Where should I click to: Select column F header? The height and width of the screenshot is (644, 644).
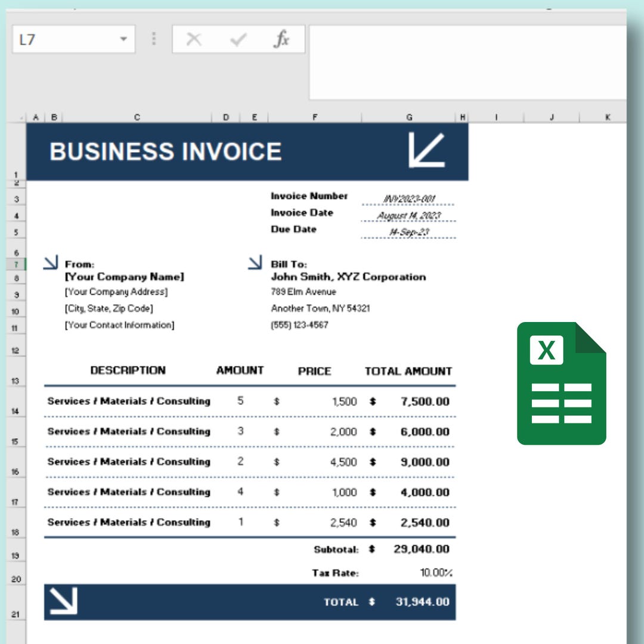click(x=315, y=117)
